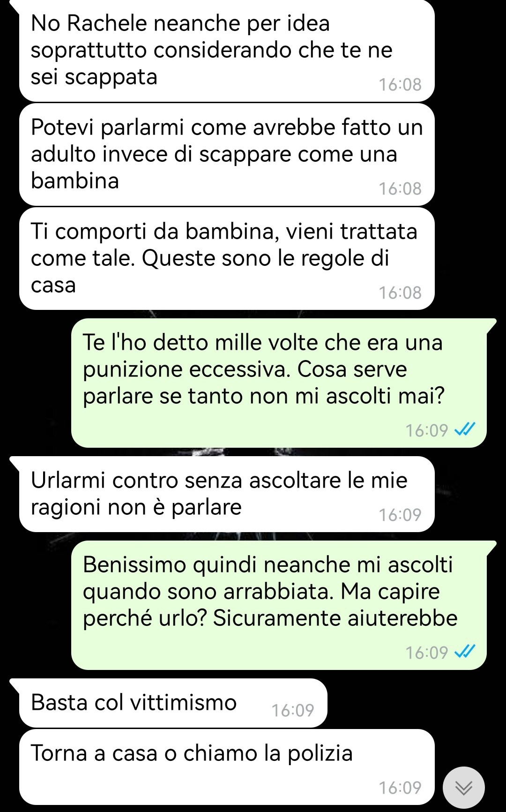Select message "No Rachele neanche per idea"

tap(227, 51)
